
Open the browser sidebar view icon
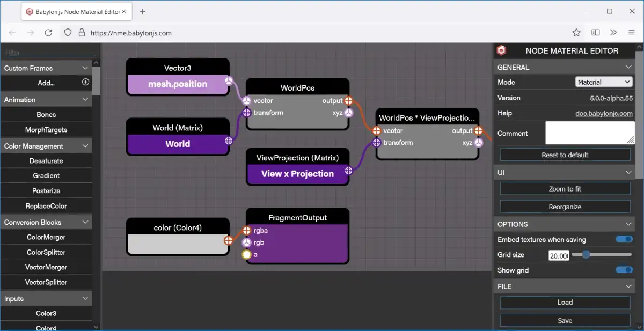pyautogui.click(x=596, y=33)
